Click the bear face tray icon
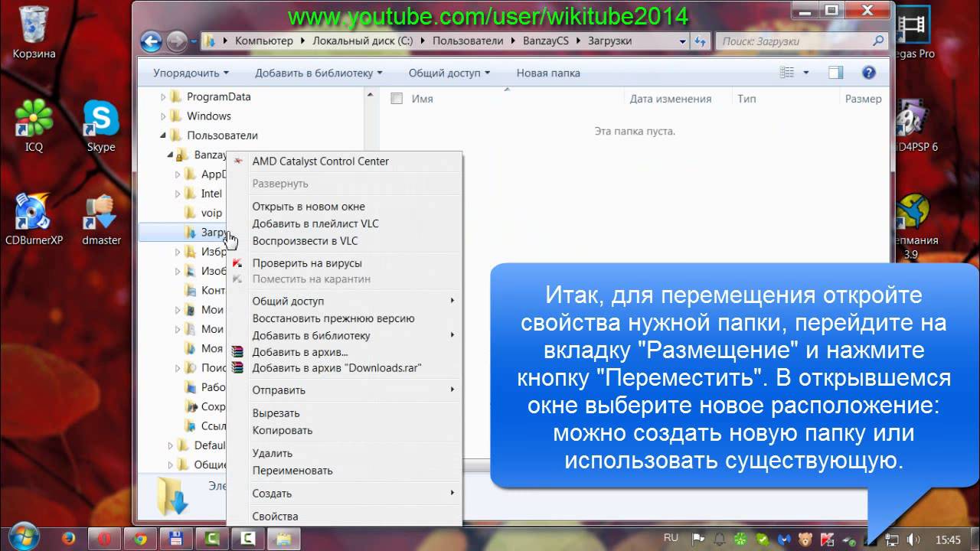980x551 pixels. (x=806, y=540)
